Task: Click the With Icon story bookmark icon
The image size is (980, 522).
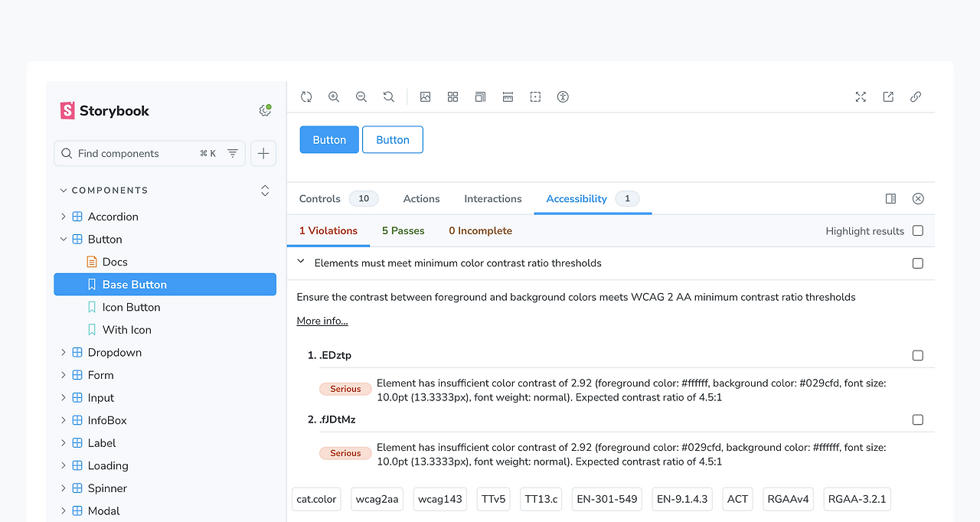Action: [92, 330]
